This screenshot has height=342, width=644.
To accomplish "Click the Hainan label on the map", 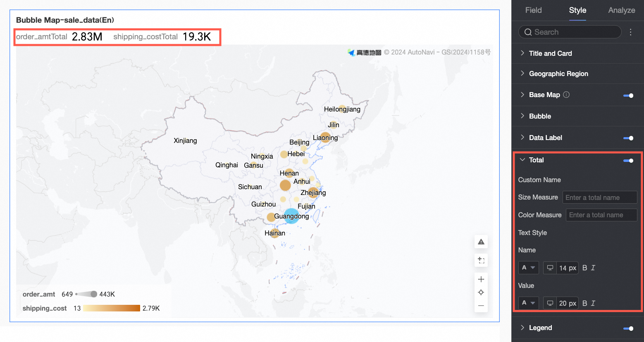I will [275, 233].
